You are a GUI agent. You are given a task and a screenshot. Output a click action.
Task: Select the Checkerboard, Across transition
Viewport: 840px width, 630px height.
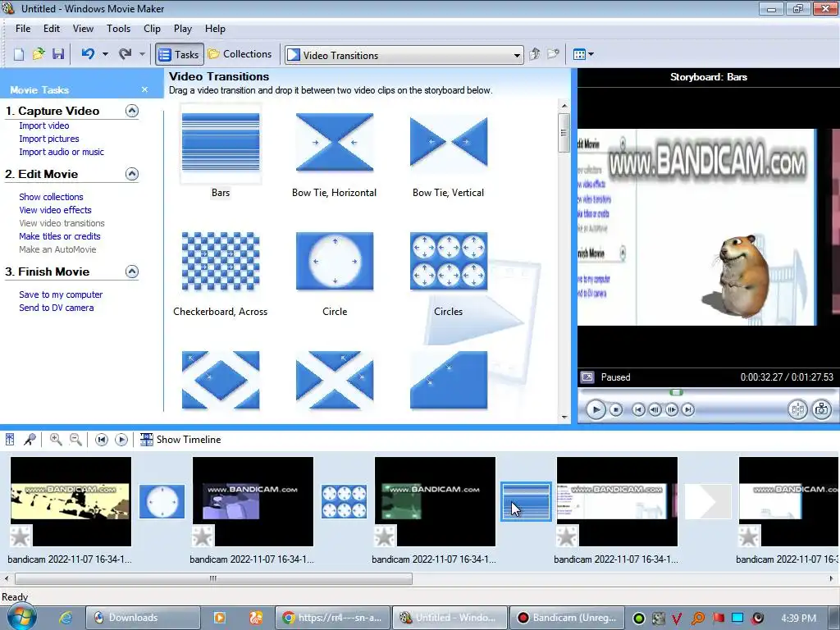pos(221,262)
